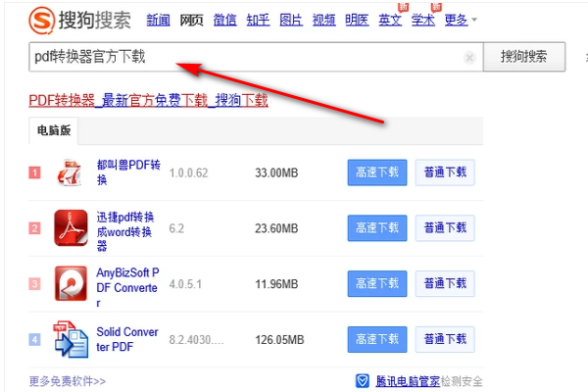Click 普通下载 for 迅捷pdf转换成word转换器
This screenshot has width=588, height=392.
pyautogui.click(x=445, y=228)
